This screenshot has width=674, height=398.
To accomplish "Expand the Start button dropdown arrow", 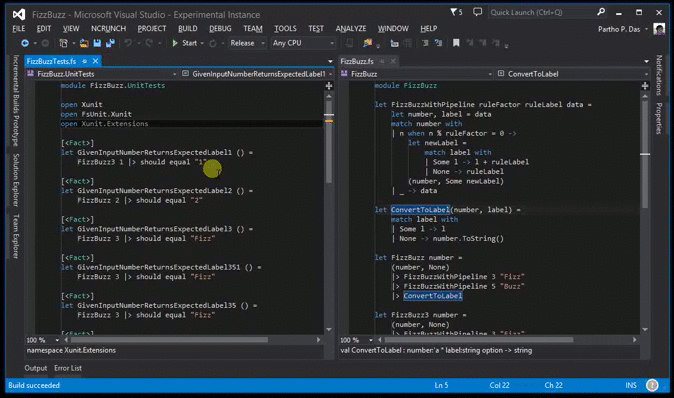I will [202, 43].
